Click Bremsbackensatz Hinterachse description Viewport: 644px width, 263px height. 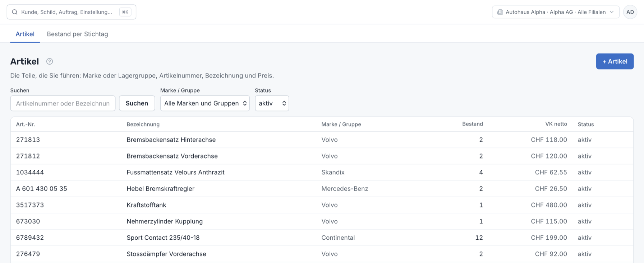pyautogui.click(x=171, y=140)
